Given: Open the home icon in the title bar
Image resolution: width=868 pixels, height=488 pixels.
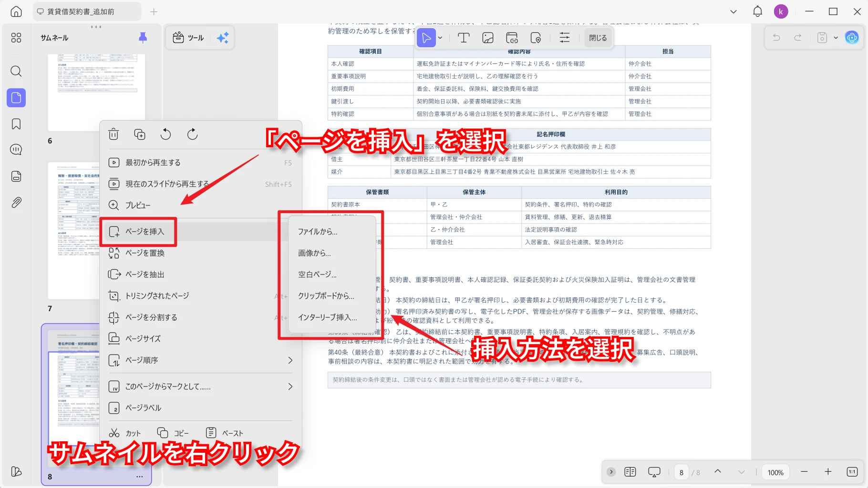Looking at the screenshot, I should coord(16,11).
